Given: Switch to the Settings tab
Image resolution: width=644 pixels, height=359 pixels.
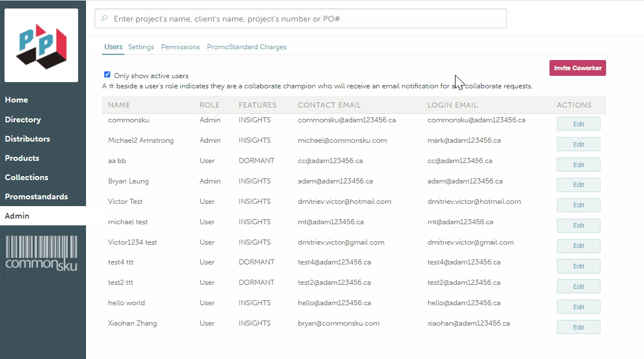Looking at the screenshot, I should [141, 47].
